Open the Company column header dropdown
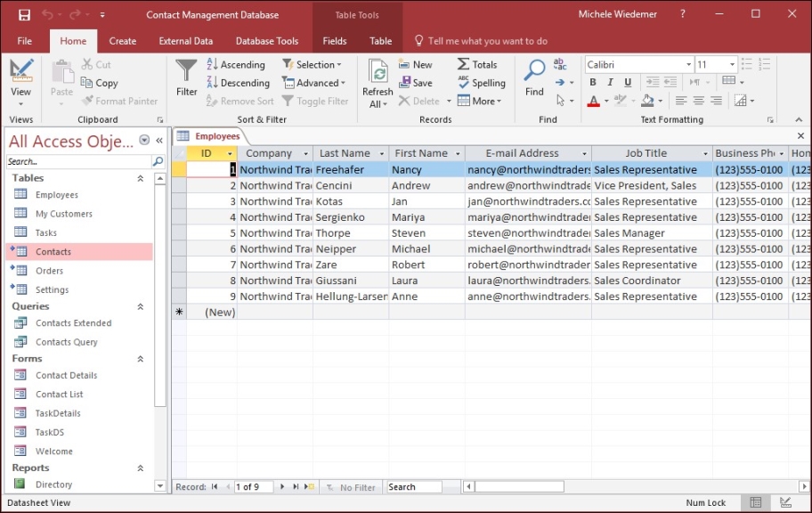812x513 pixels. click(305, 153)
